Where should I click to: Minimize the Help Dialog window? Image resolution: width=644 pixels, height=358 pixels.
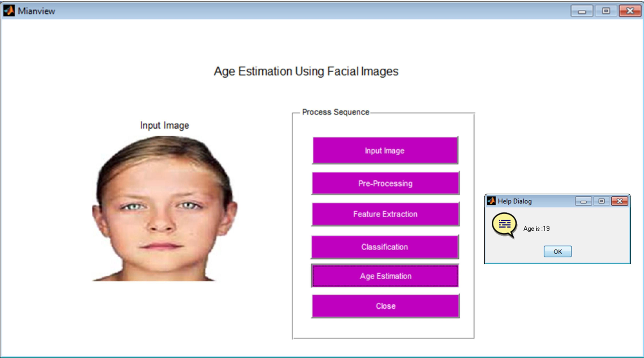click(584, 201)
